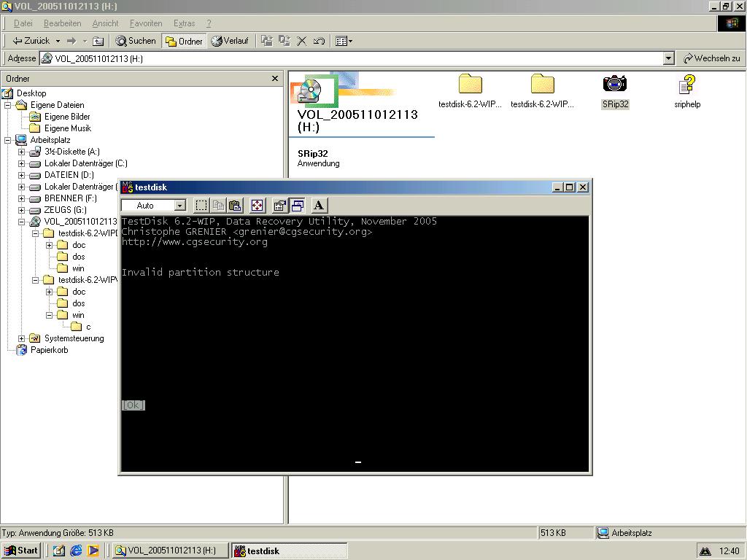The width and height of the screenshot is (747, 560).
Task: Click the Font A icon in testdisk
Action: pyautogui.click(x=319, y=206)
